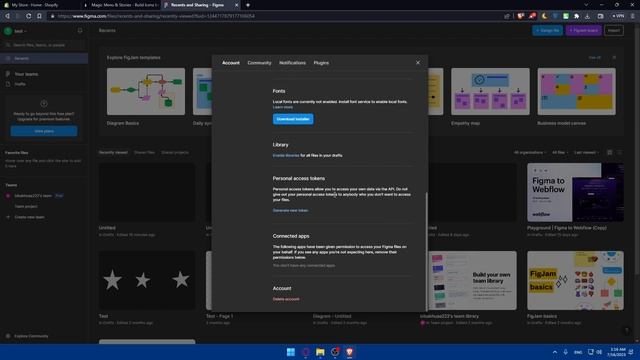The height and width of the screenshot is (360, 640).
Task: Open File Explorer from the taskbar
Action: point(320,352)
